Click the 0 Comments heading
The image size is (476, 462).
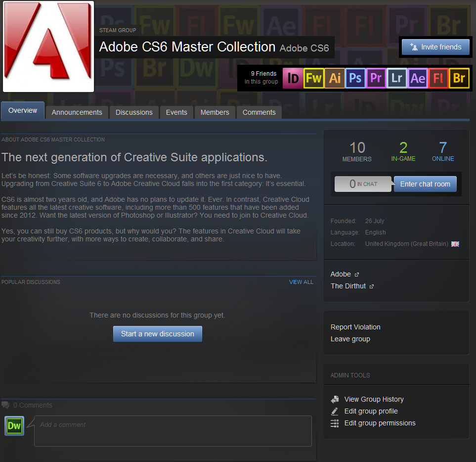33,405
